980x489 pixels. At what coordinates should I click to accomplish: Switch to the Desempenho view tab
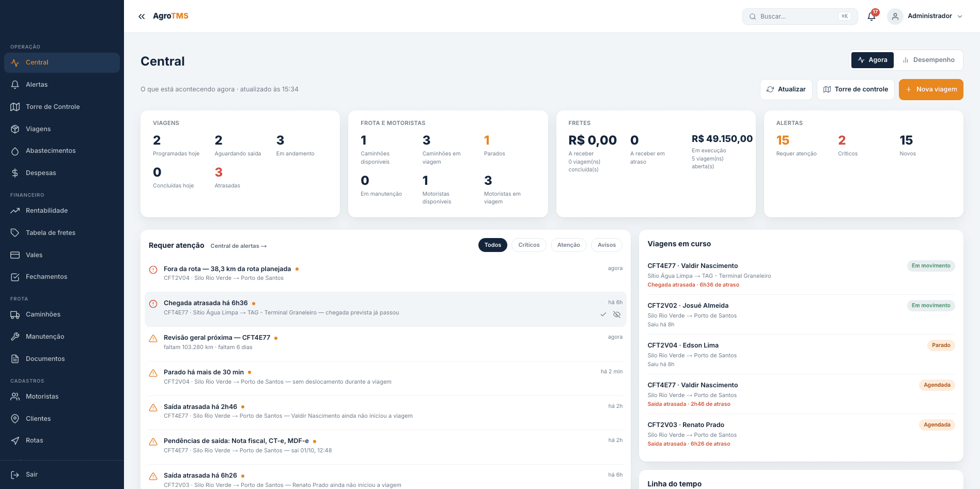click(x=929, y=60)
